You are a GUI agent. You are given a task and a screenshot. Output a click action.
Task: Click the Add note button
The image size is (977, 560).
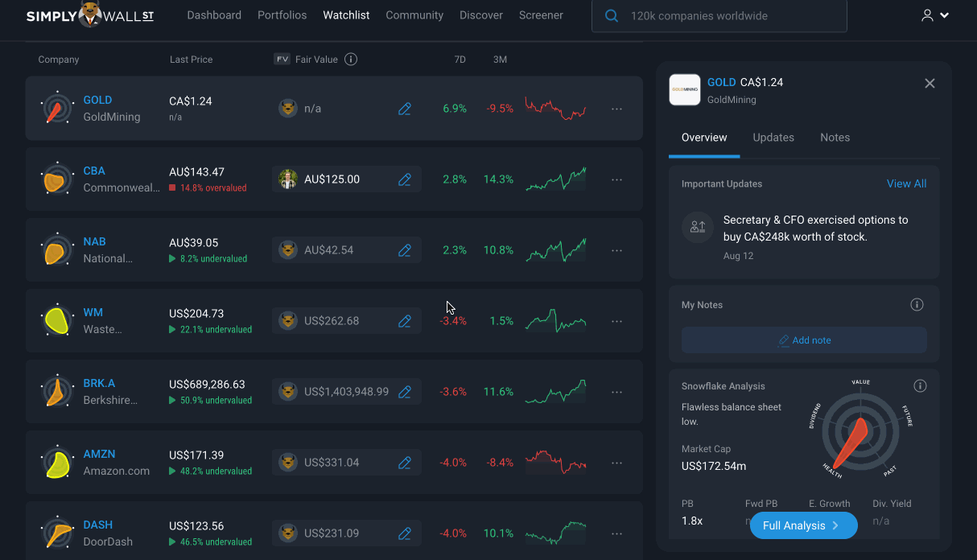(x=804, y=340)
